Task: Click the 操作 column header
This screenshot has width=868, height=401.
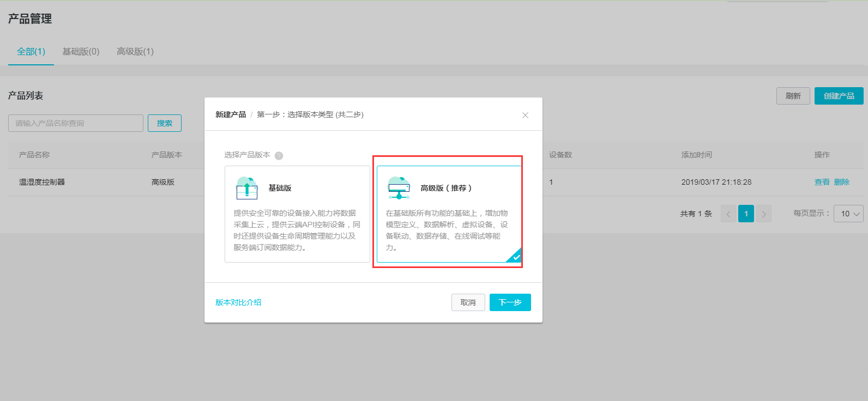Action: (822, 155)
